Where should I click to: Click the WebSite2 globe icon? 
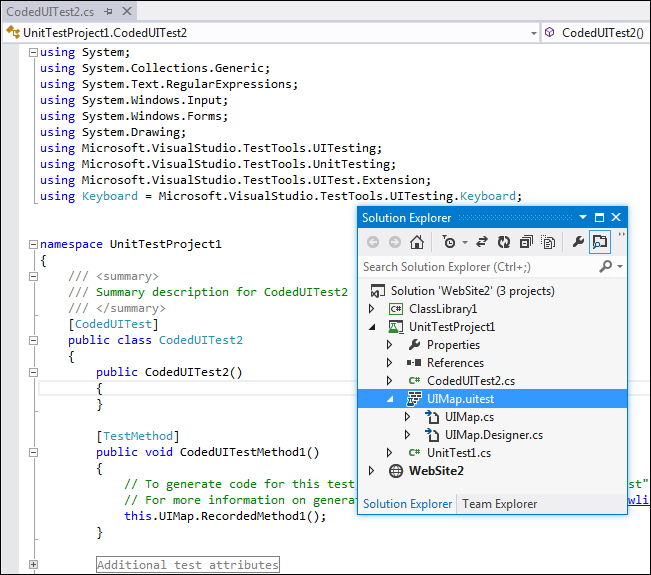pos(396,471)
